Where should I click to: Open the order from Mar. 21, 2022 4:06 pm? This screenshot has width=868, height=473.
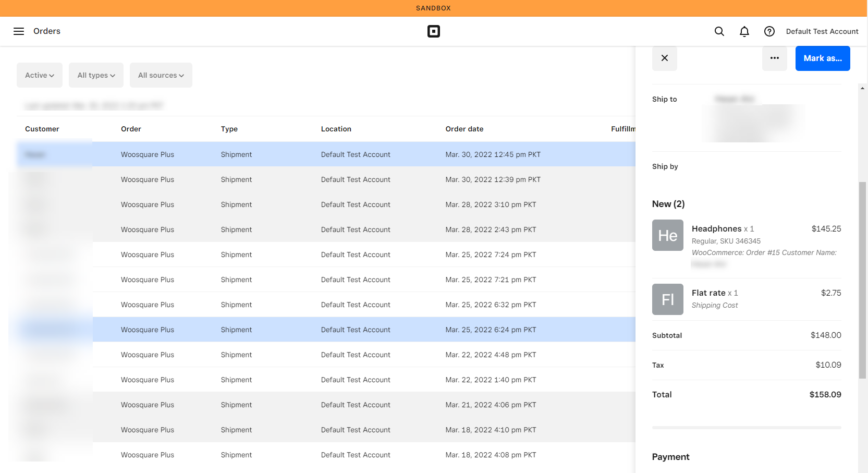coord(326,405)
